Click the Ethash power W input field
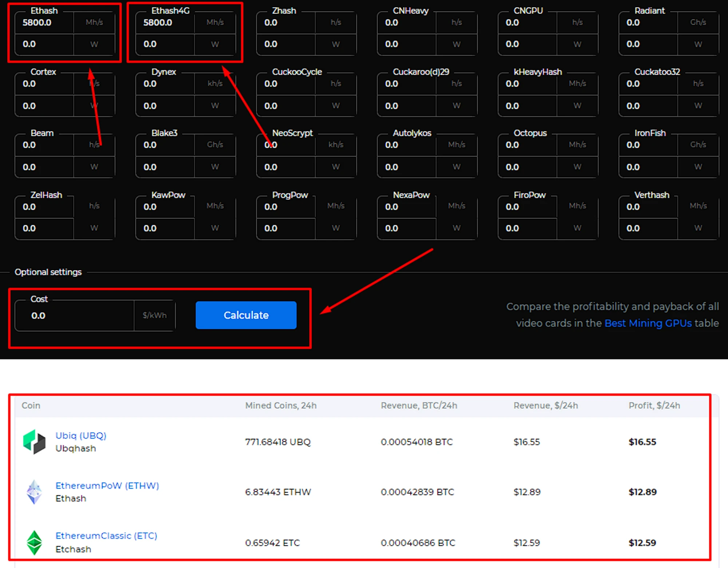Image resolution: width=728 pixels, height=568 pixels. (x=44, y=44)
